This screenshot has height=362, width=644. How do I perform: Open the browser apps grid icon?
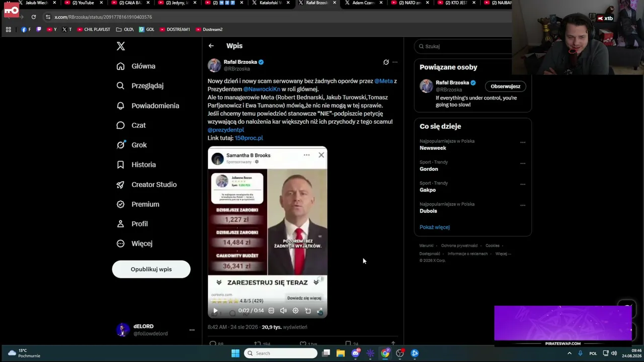[x=8, y=30]
